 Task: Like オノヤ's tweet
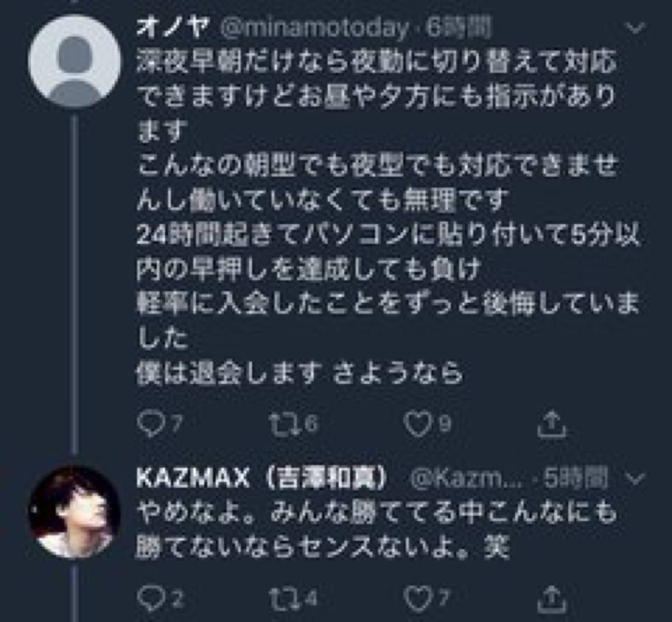(x=416, y=424)
